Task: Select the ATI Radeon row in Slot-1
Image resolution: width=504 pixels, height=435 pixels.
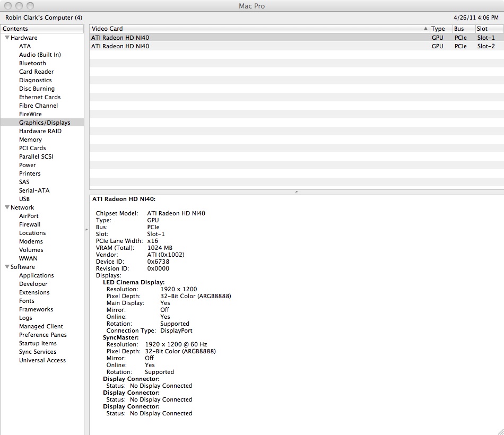Action: tap(297, 38)
